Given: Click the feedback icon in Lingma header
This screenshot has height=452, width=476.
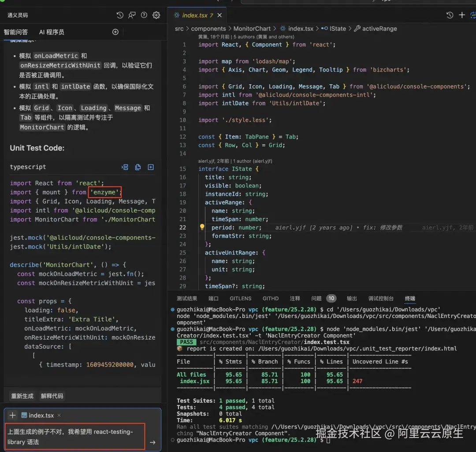Looking at the screenshot, I should tap(132, 15).
